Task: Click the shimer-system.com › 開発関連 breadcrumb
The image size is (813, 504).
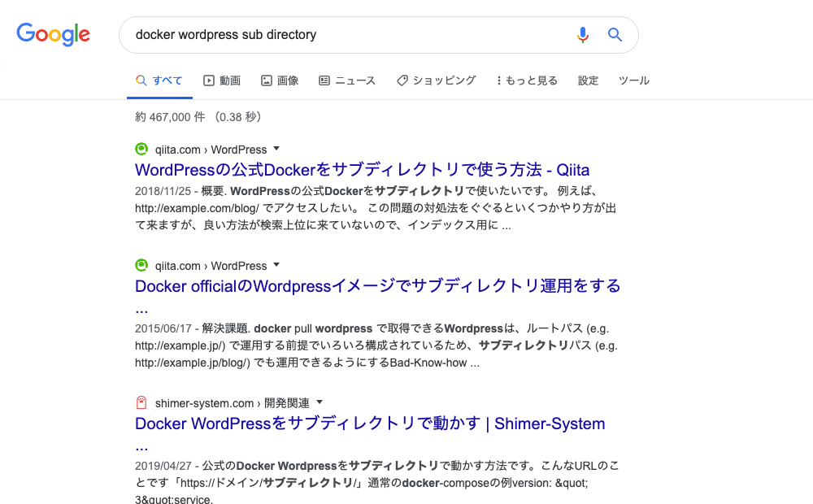Action: pyautogui.click(x=233, y=403)
